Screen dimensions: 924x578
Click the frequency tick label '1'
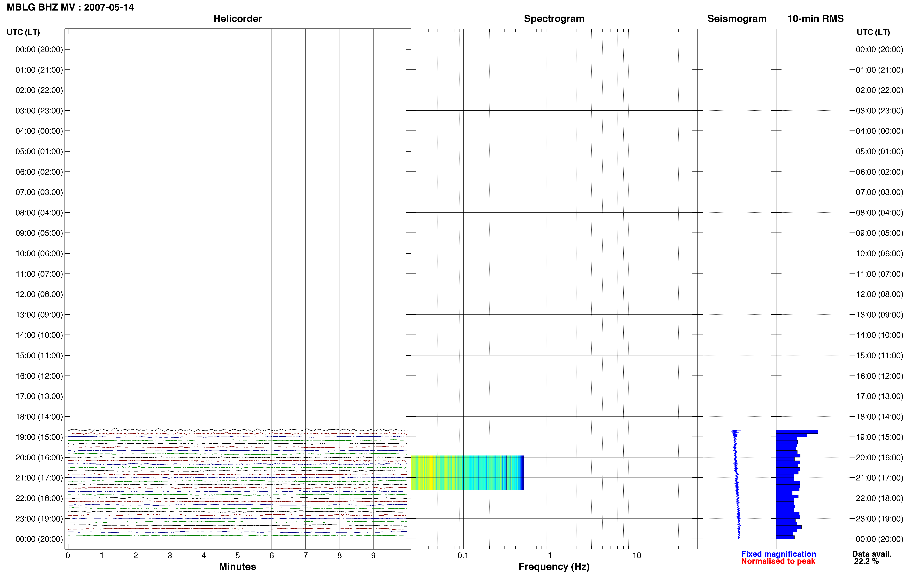coord(550,555)
